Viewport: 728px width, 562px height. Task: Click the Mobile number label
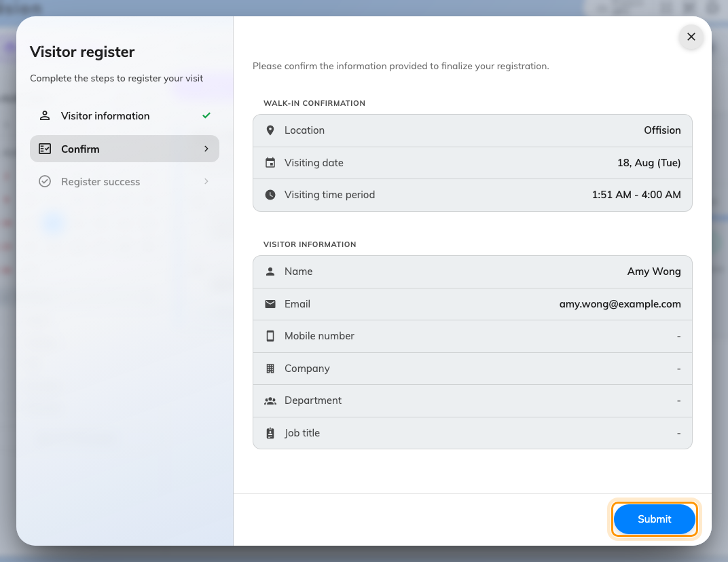pos(319,336)
